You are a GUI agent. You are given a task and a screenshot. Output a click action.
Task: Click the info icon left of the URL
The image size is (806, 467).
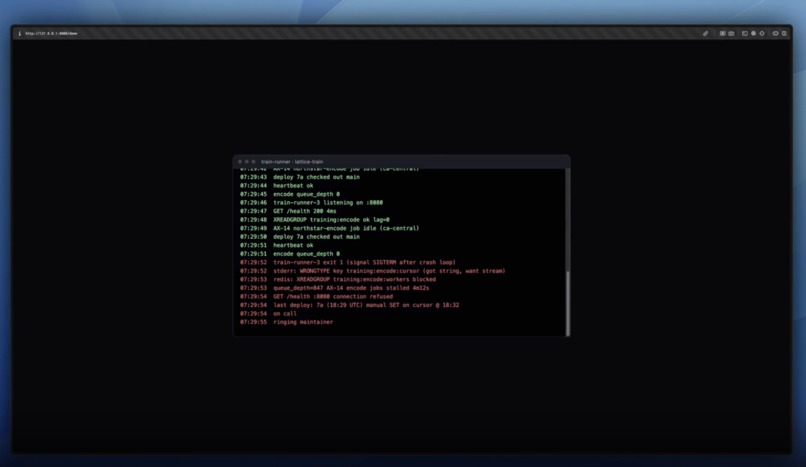click(20, 33)
